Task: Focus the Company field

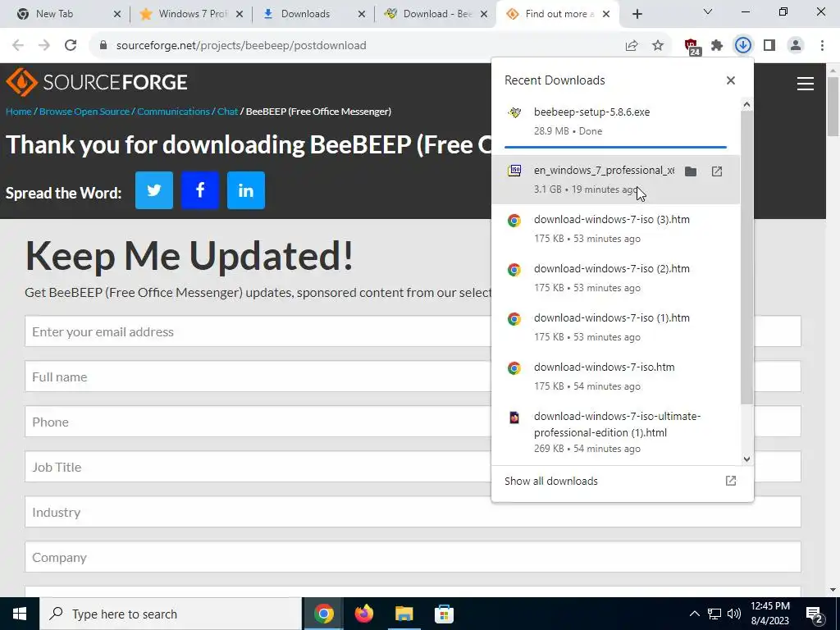Action: pos(413,557)
